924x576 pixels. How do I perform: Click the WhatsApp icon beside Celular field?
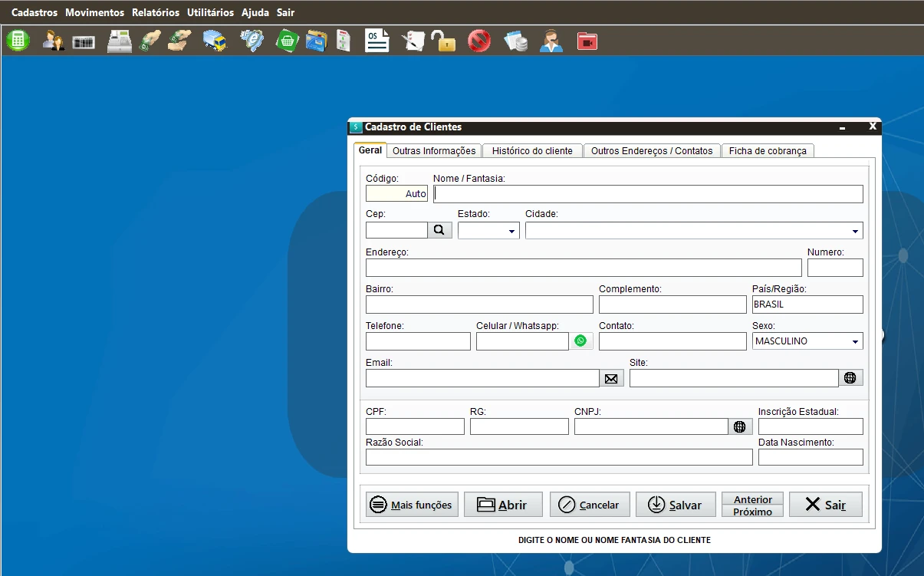click(580, 341)
